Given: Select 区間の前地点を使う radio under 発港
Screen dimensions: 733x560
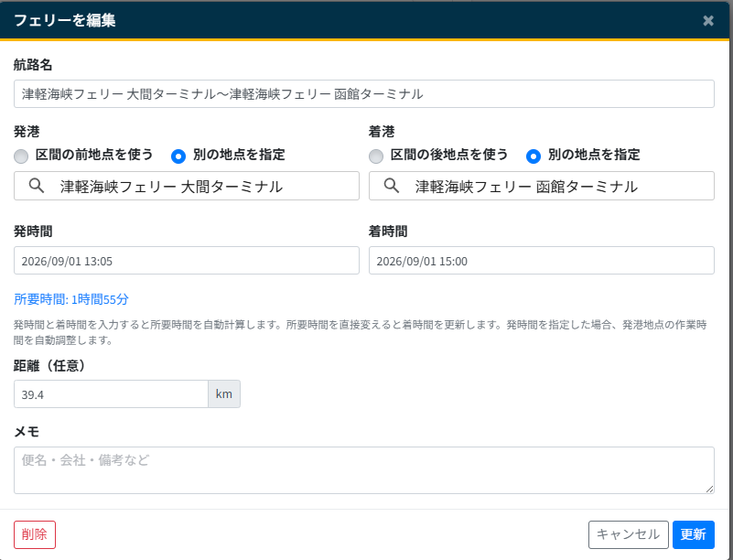Looking at the screenshot, I should tap(21, 156).
